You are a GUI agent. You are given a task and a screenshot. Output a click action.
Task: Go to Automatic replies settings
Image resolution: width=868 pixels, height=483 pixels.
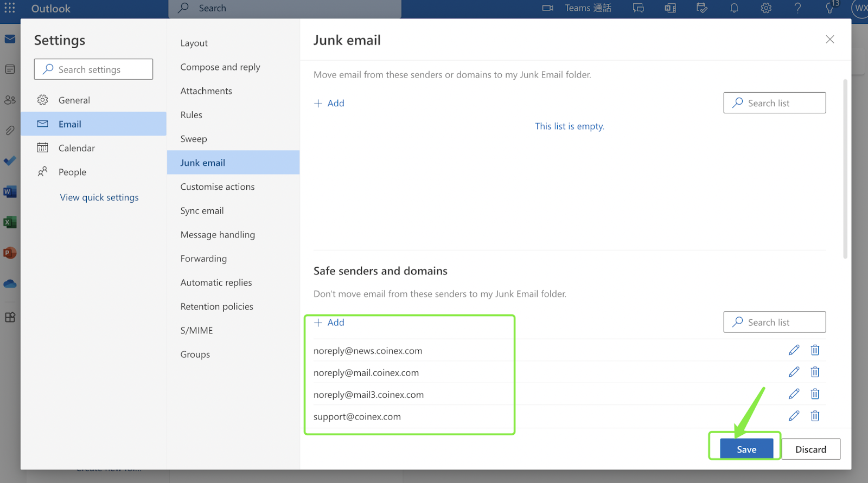pyautogui.click(x=216, y=282)
